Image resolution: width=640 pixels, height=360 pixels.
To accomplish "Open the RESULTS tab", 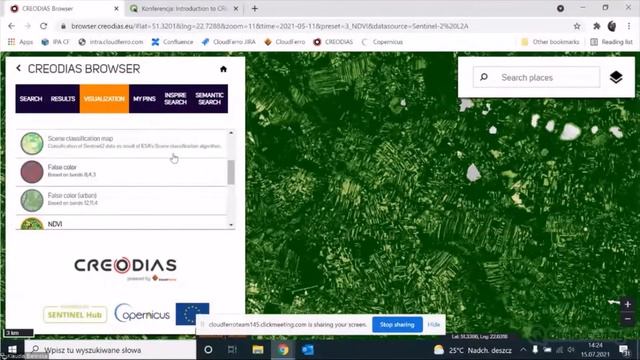I will coord(63,99).
